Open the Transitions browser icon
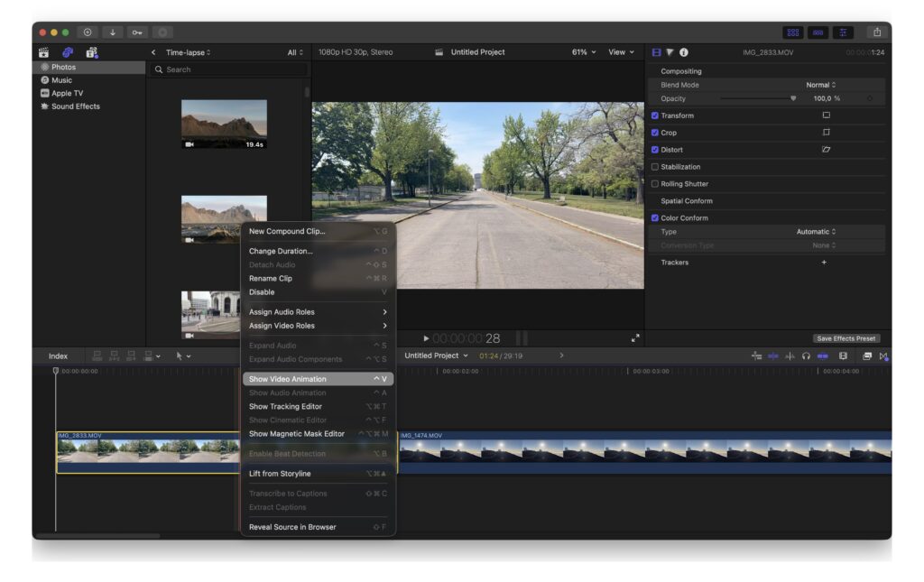Screen dimensions: 924x582 coord(883,356)
